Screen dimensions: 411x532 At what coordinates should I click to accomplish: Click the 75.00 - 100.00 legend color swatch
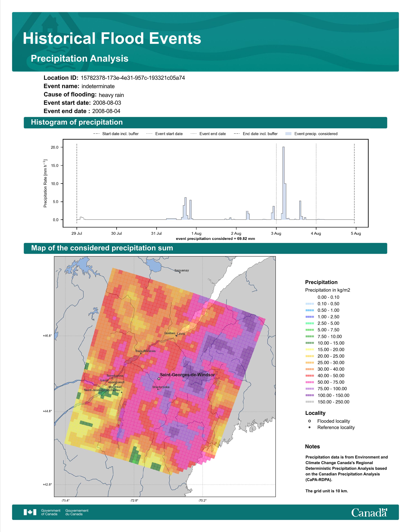click(x=310, y=389)
